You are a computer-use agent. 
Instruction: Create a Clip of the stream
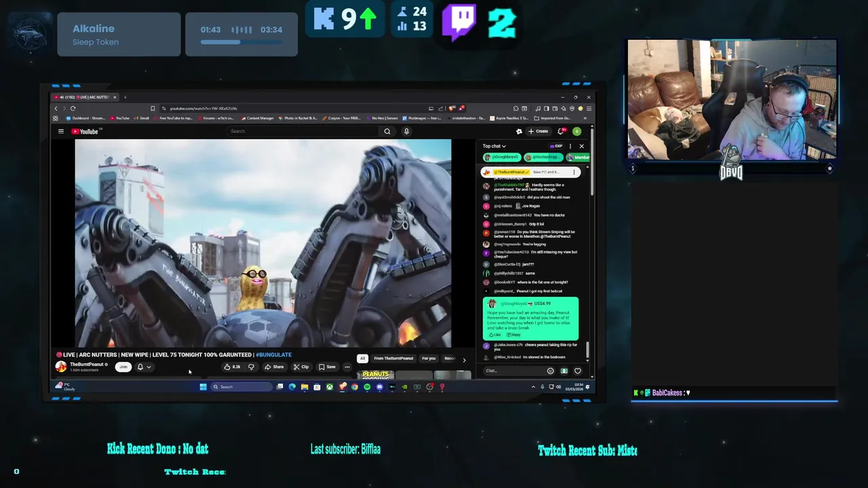301,367
